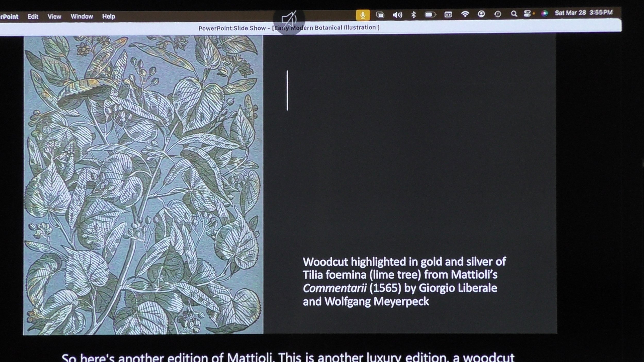Click the Time Machine clock icon
The image size is (644, 362).
tap(498, 14)
